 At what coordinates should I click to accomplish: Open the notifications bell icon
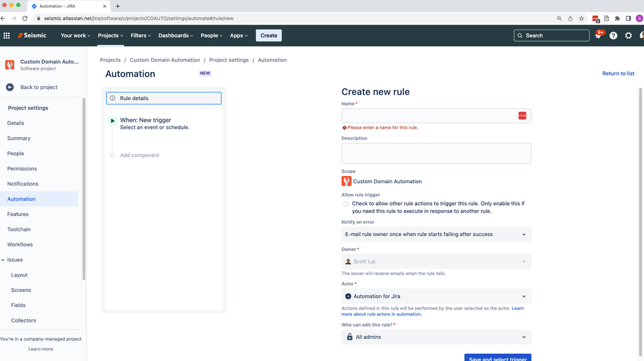pos(598,35)
